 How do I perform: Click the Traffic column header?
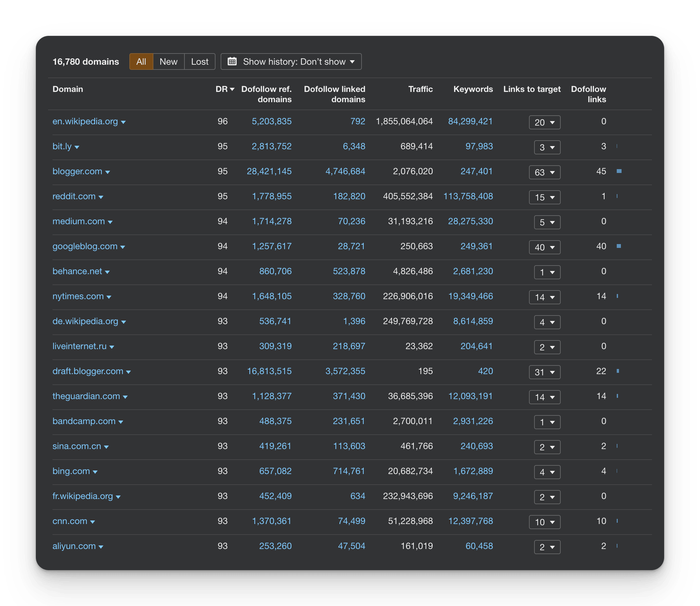coord(420,89)
